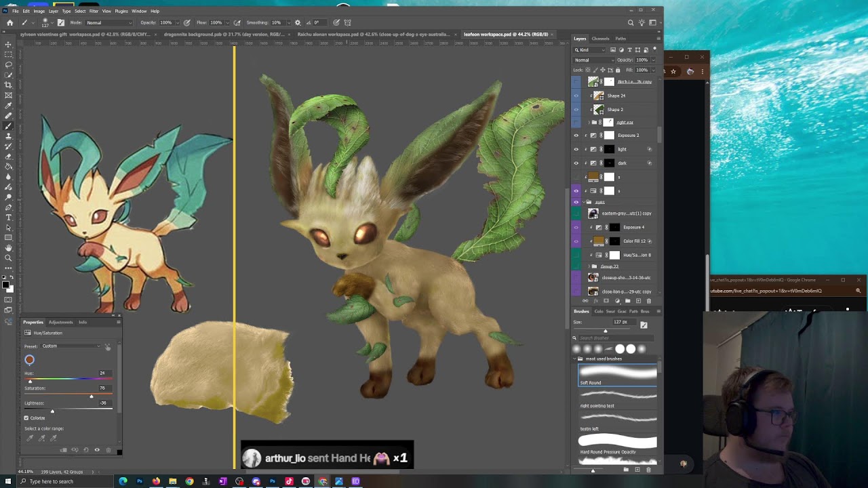
Task: Select the Move tool
Action: (x=8, y=44)
